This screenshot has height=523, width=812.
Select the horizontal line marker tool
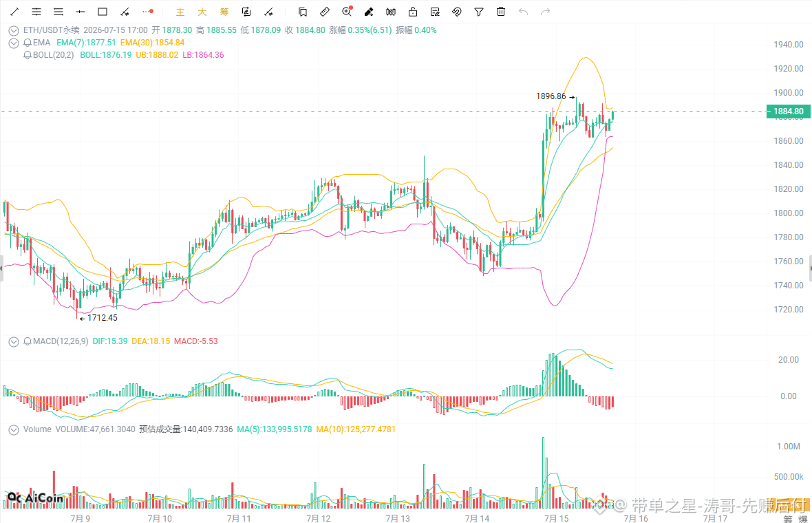pos(81,12)
